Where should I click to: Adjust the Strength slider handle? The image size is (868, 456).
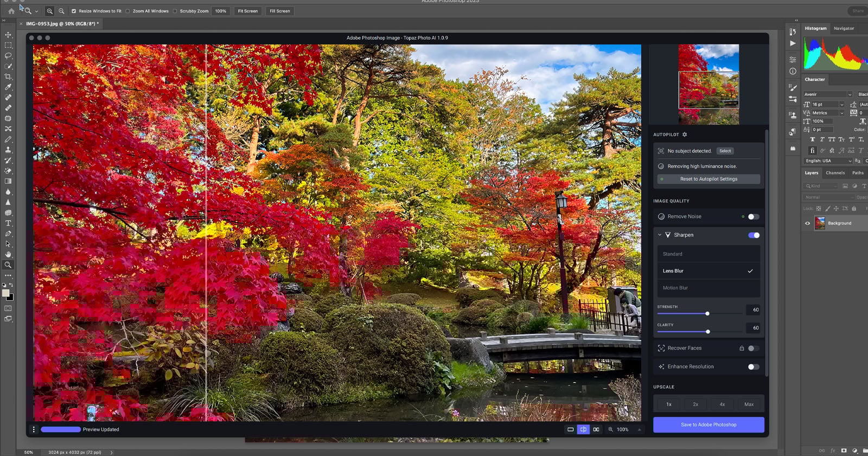coord(707,313)
